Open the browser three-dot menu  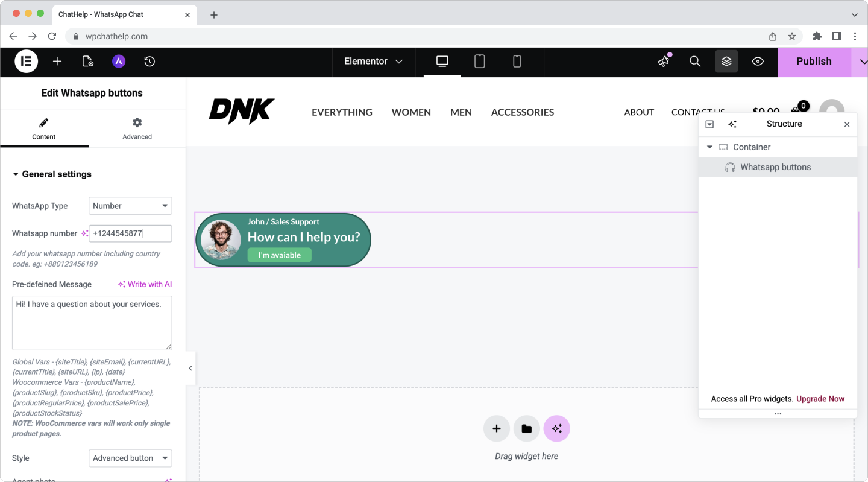(855, 36)
